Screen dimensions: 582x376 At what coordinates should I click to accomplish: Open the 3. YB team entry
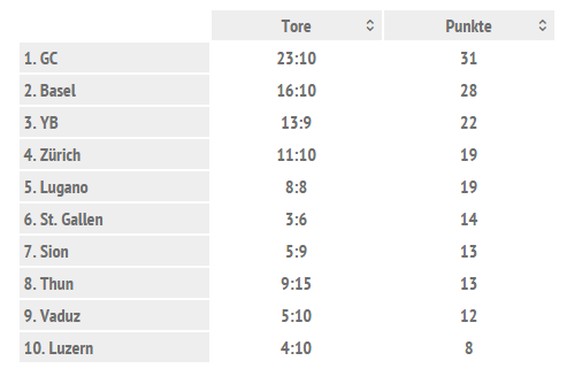114,122
